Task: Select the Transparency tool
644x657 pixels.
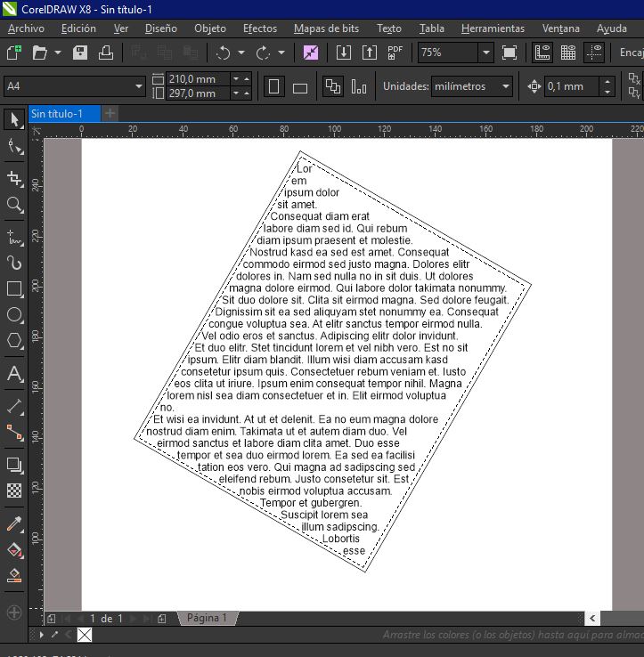Action: coord(14,491)
